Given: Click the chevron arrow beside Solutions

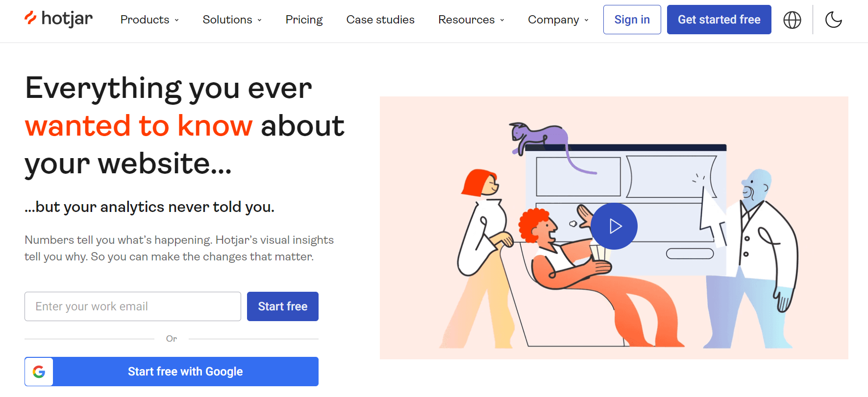Looking at the screenshot, I should 260,20.
